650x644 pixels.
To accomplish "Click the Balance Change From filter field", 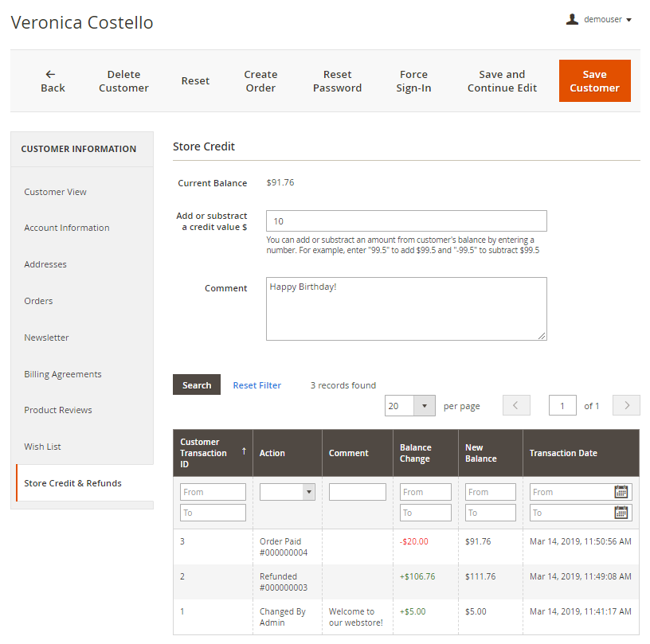I will click(x=425, y=492).
